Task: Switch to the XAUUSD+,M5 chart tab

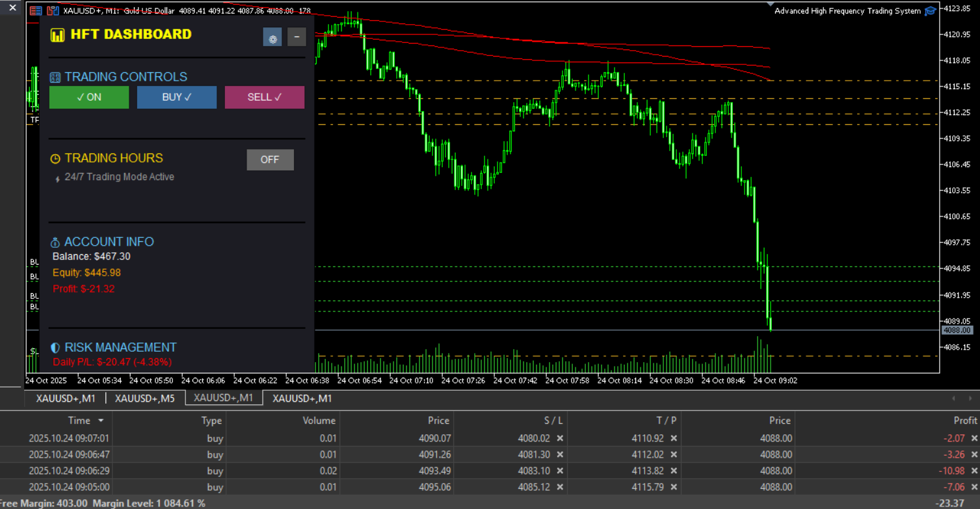Action: 145,398
